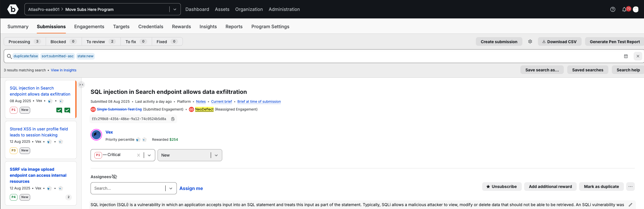Viewport: 644px width, 209px height.
Task: Click the Submitted Engagement link icon
Action: (x=93, y=109)
